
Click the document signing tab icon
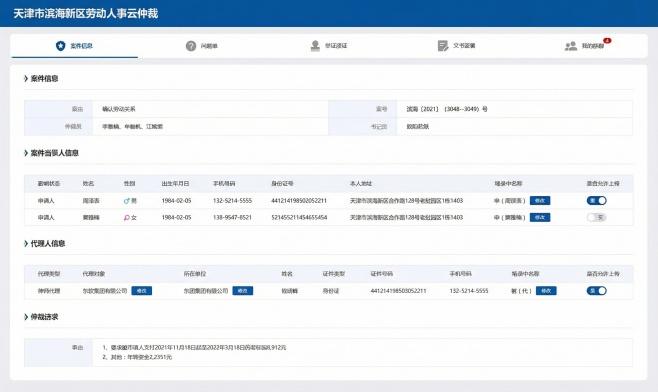point(443,46)
